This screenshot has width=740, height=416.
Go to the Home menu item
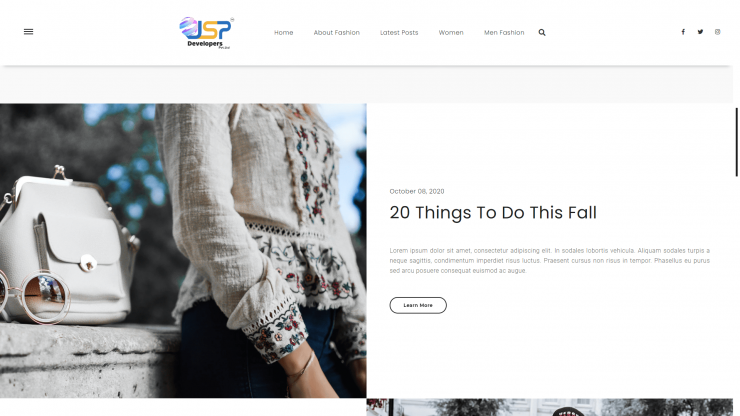click(x=284, y=33)
